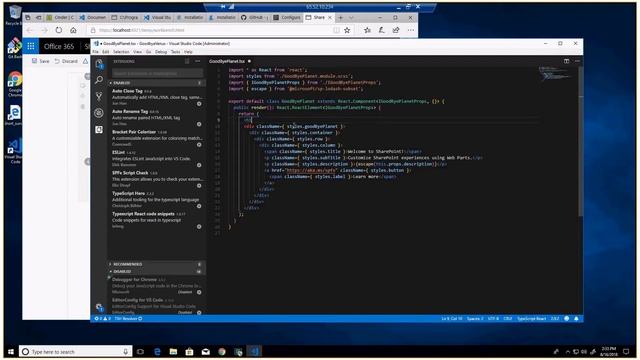Click the Type here to search box
The image size is (640, 360).
coord(76,351)
